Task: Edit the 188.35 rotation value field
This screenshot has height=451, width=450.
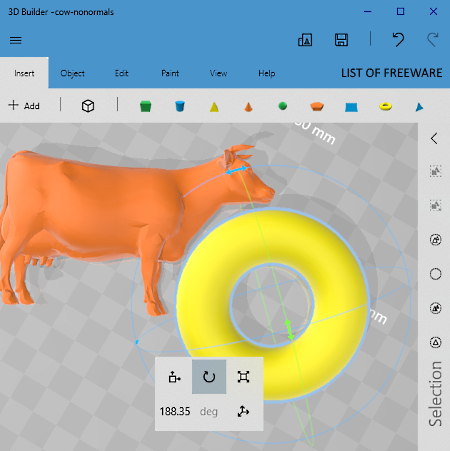Action: coord(175,411)
